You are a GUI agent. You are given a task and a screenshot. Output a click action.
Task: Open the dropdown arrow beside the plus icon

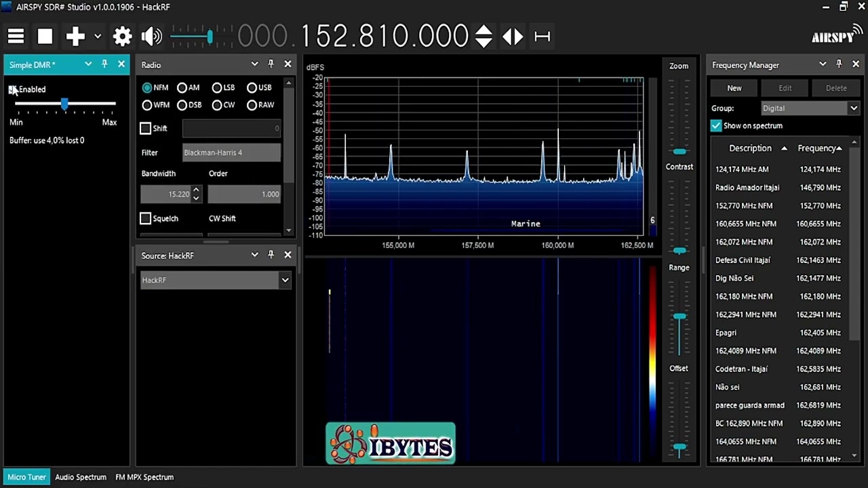click(x=98, y=37)
